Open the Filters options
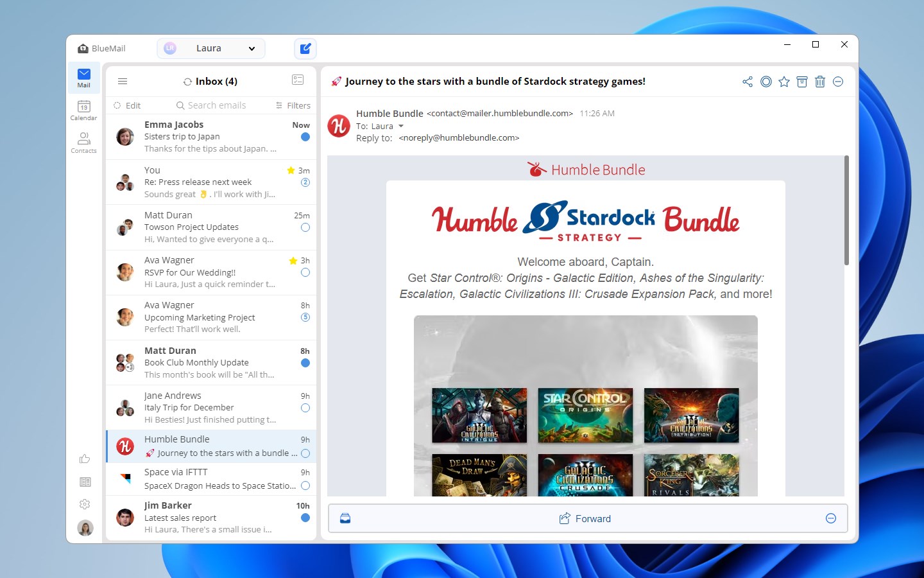 click(293, 105)
